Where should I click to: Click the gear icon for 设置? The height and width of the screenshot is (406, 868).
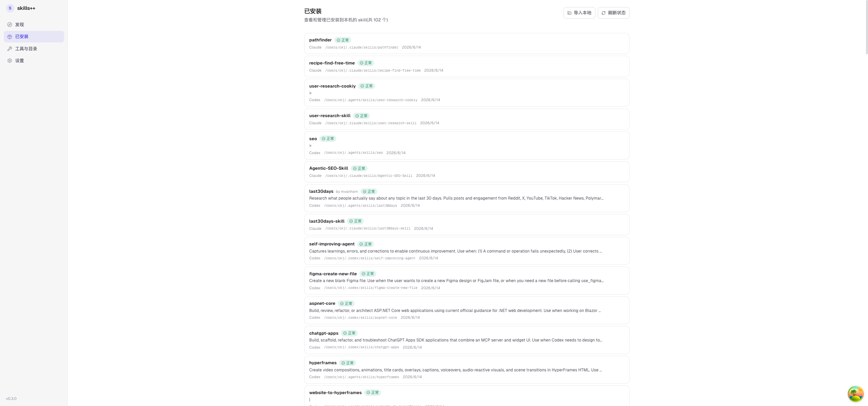pyautogui.click(x=10, y=61)
